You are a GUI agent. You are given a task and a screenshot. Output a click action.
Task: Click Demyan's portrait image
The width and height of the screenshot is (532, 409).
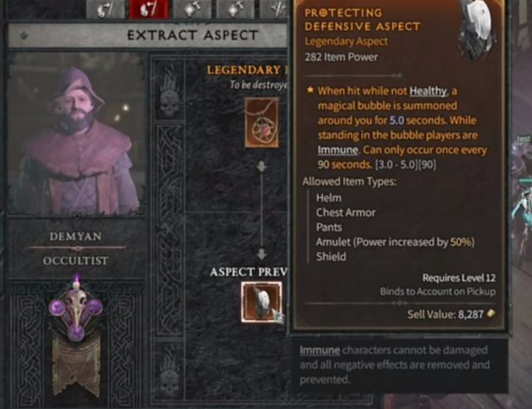tap(76, 136)
